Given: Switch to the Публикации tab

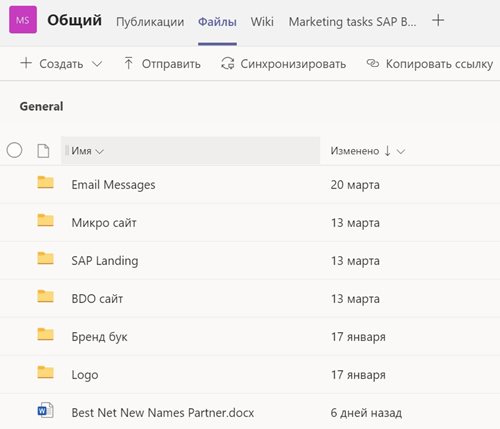Looking at the screenshot, I should coord(150,22).
